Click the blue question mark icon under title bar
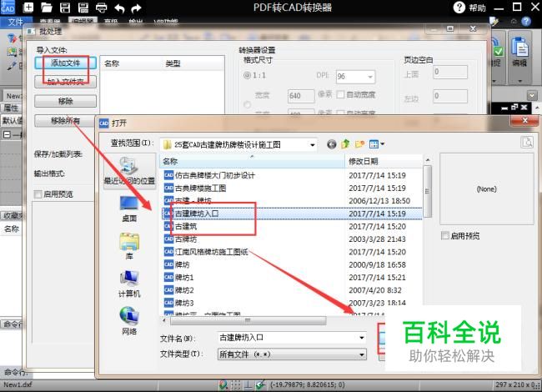 point(526,22)
